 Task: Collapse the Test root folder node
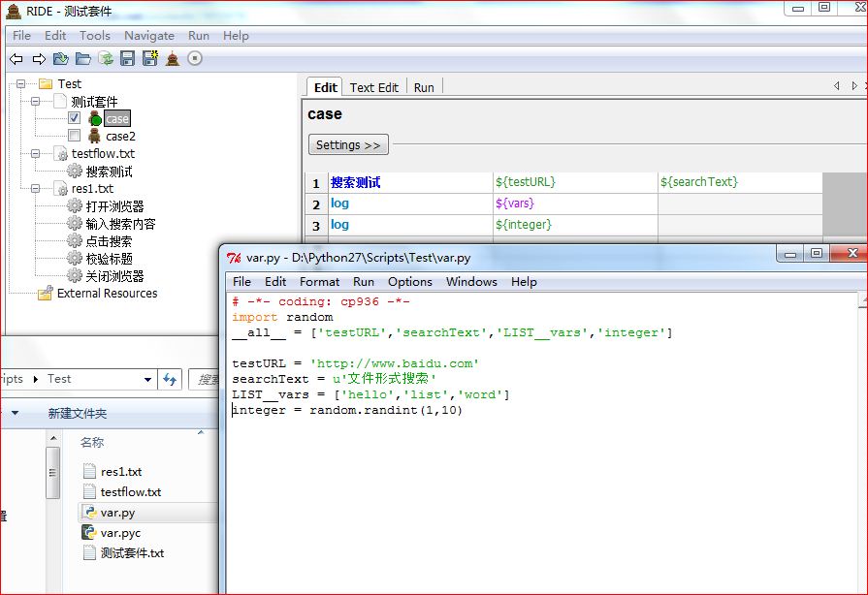[x=20, y=84]
